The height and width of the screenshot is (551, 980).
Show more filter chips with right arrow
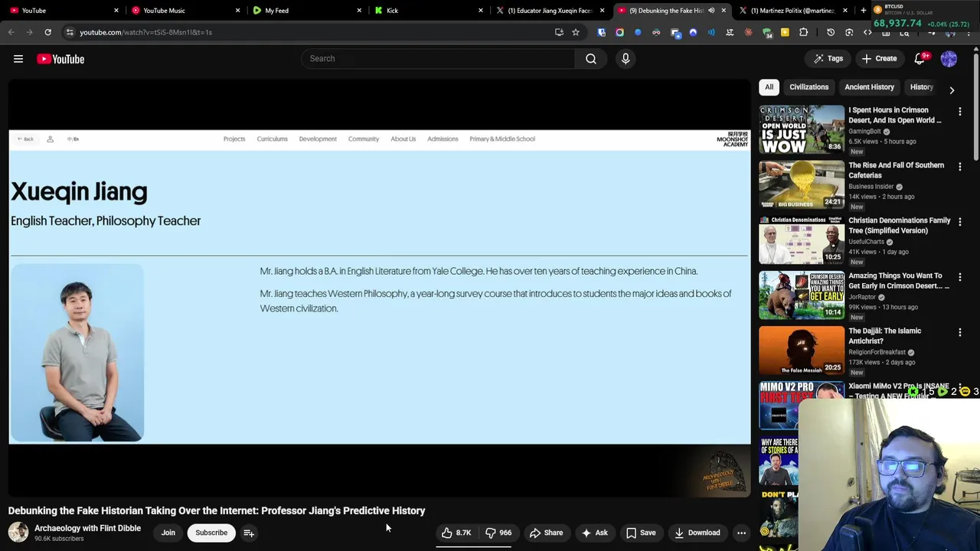(x=952, y=90)
